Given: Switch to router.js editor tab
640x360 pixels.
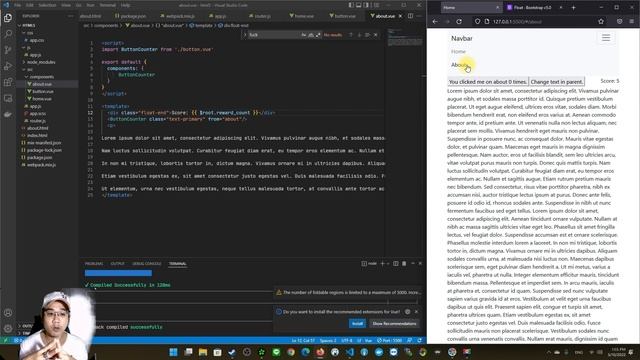Looking at the screenshot, I should click(x=260, y=16).
